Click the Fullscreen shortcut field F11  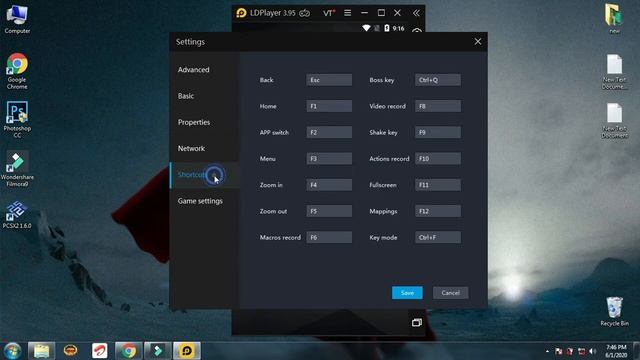(x=438, y=185)
